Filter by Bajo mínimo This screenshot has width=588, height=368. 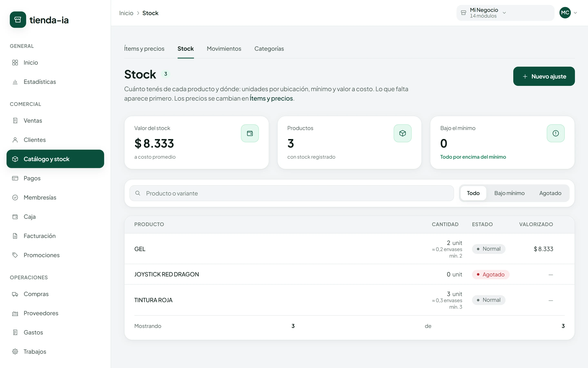click(510, 193)
